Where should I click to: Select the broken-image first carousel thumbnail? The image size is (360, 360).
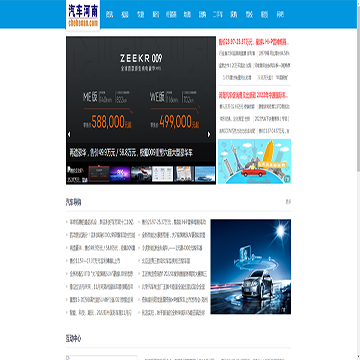point(77,174)
